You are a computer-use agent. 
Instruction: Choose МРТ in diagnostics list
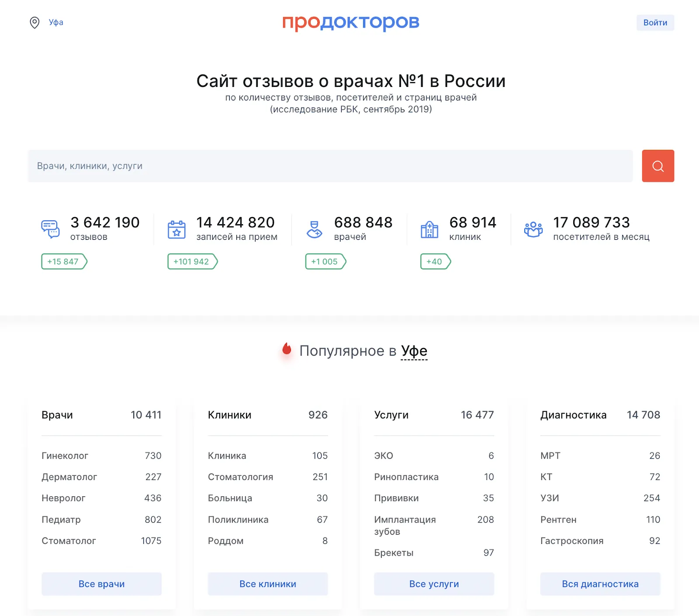[550, 456]
